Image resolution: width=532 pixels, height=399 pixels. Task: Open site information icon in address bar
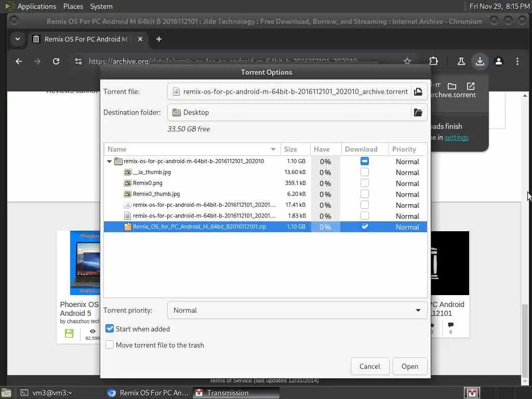(x=78, y=61)
